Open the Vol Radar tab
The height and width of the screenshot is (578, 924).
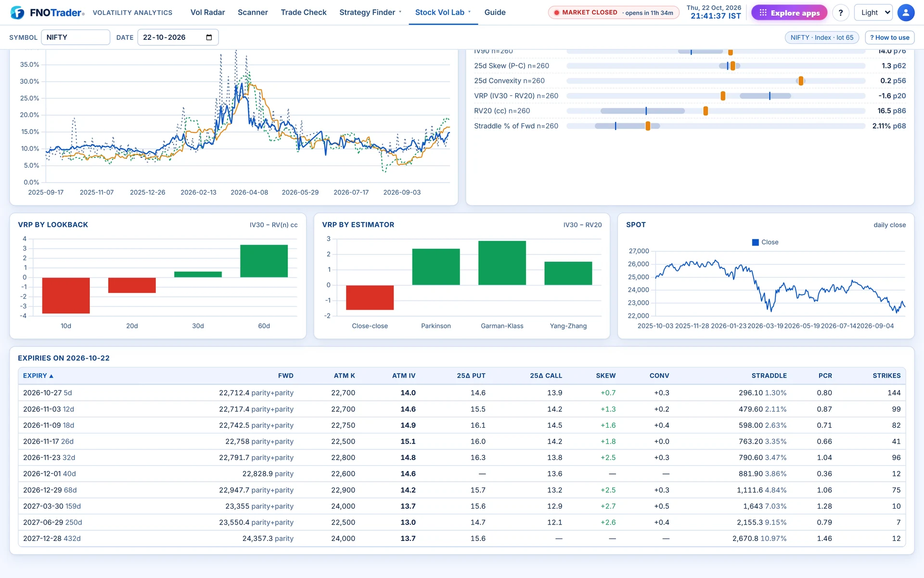(207, 13)
